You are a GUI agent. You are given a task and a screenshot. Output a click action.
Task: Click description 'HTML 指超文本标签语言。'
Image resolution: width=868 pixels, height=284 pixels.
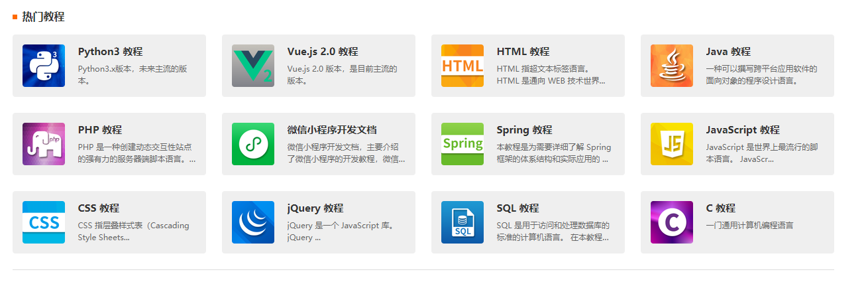(543, 69)
